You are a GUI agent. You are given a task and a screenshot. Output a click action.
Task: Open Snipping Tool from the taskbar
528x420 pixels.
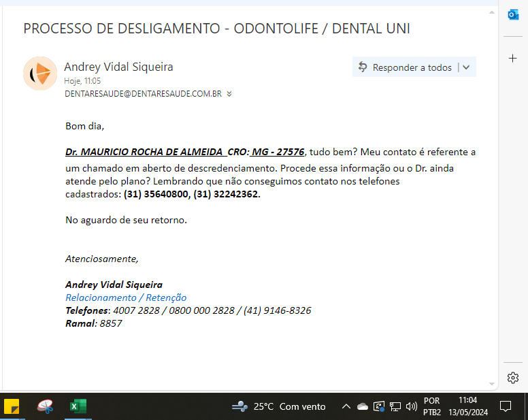click(x=45, y=406)
